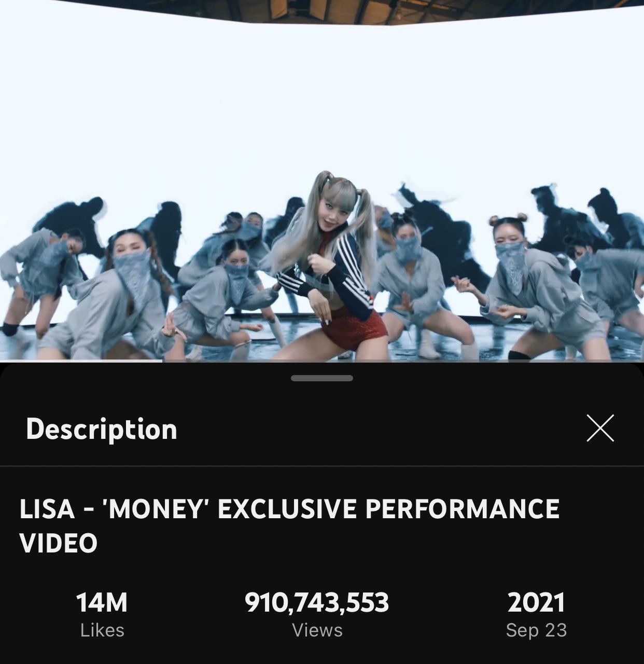The image size is (644, 664).
Task: Seek on the thin video progress bar
Action: tap(322, 361)
